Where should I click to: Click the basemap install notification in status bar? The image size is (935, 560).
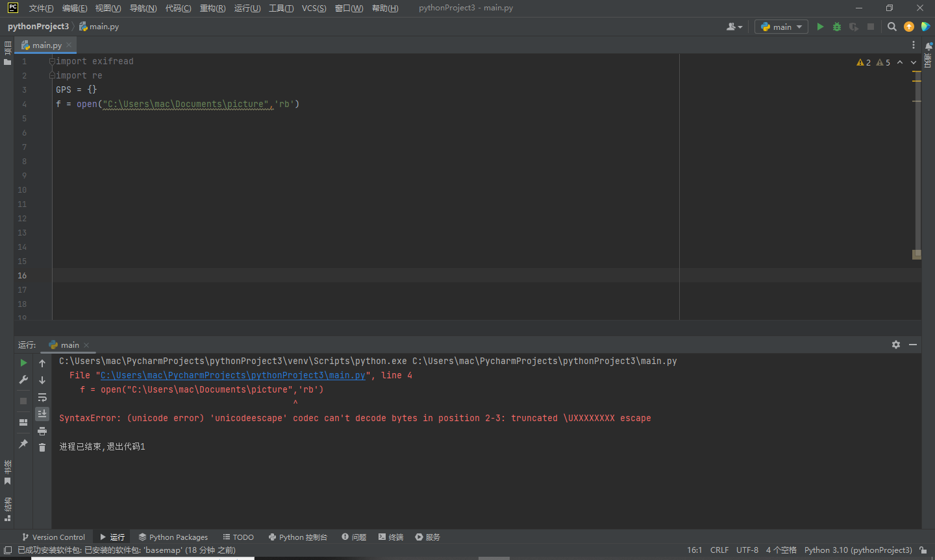point(127,550)
